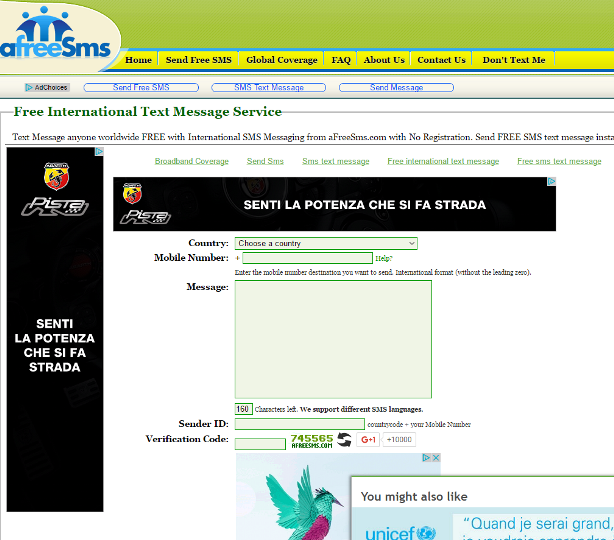614x540 pixels.
Task: Click the Google +1 button
Action: pyautogui.click(x=368, y=440)
